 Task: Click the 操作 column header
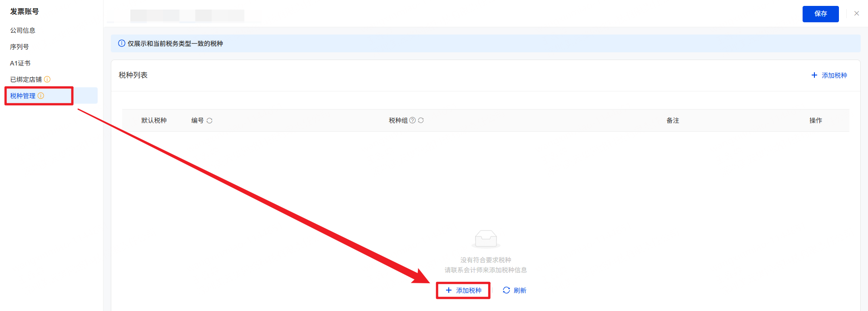click(815, 120)
